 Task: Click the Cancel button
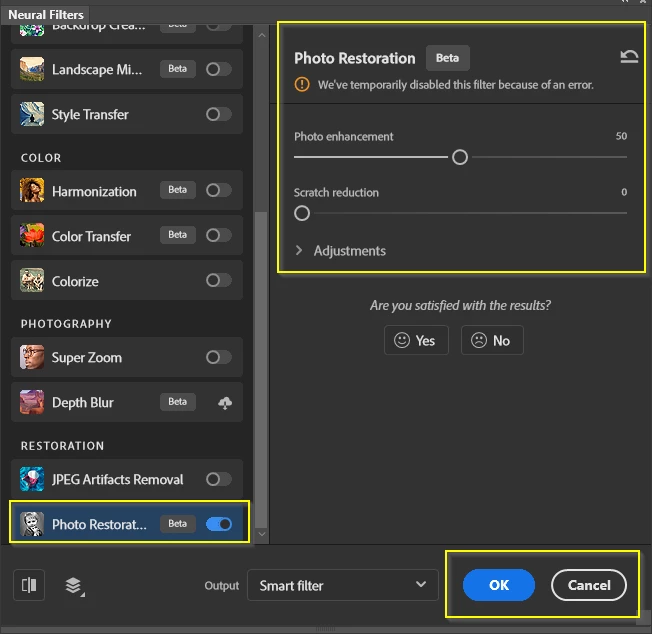click(588, 585)
